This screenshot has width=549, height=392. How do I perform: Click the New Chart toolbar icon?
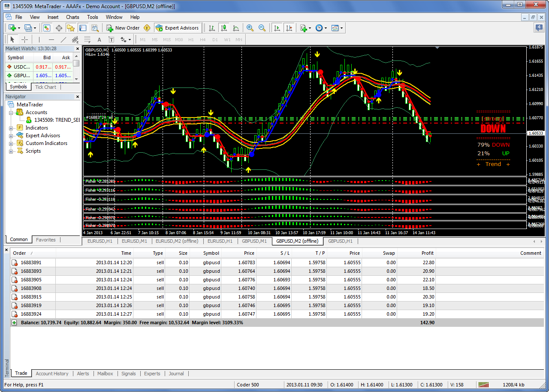pos(12,28)
